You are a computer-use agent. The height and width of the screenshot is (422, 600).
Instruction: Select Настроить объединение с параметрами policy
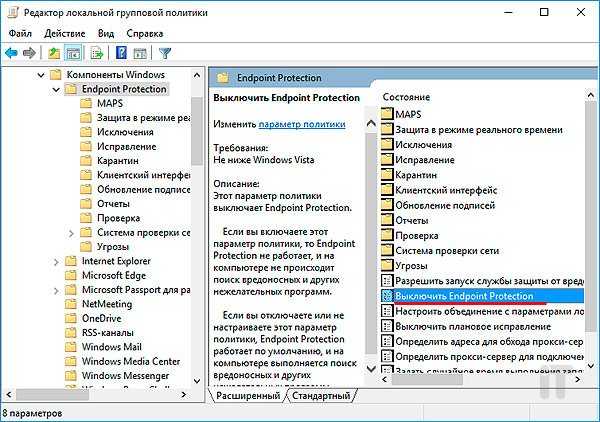[x=482, y=311]
